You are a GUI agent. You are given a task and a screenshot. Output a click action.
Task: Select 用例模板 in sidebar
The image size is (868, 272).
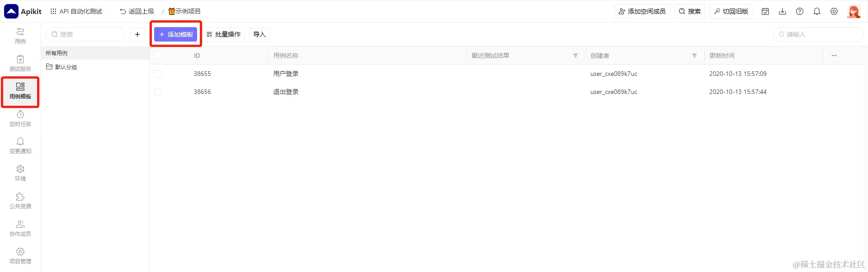coord(20,91)
